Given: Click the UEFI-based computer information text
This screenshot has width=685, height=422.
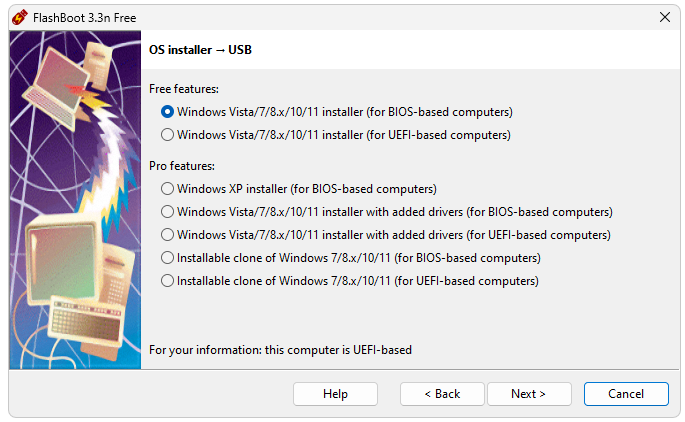Looking at the screenshot, I should [x=280, y=350].
